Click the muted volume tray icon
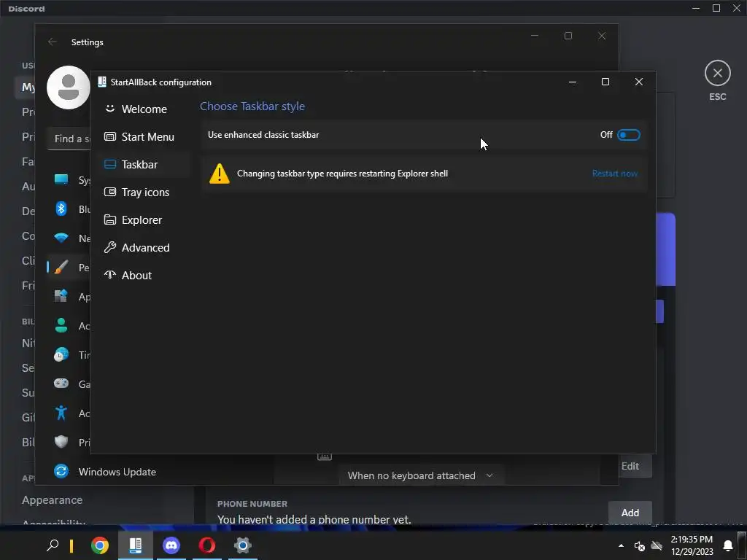This screenshot has width=747, height=560. tap(639, 545)
